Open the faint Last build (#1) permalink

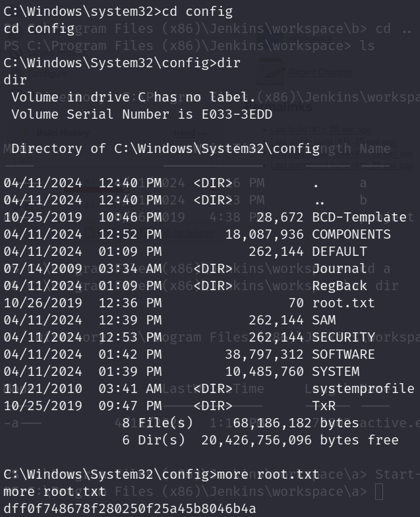[320, 130]
